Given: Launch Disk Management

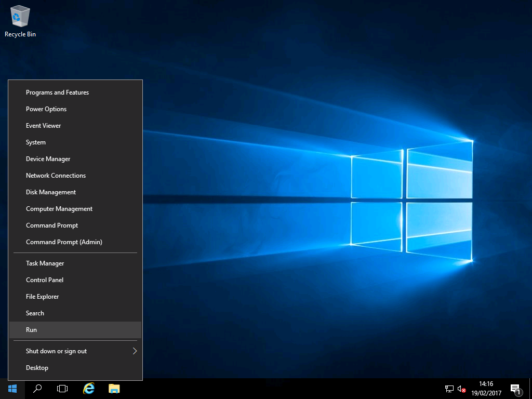Looking at the screenshot, I should click(75, 192).
